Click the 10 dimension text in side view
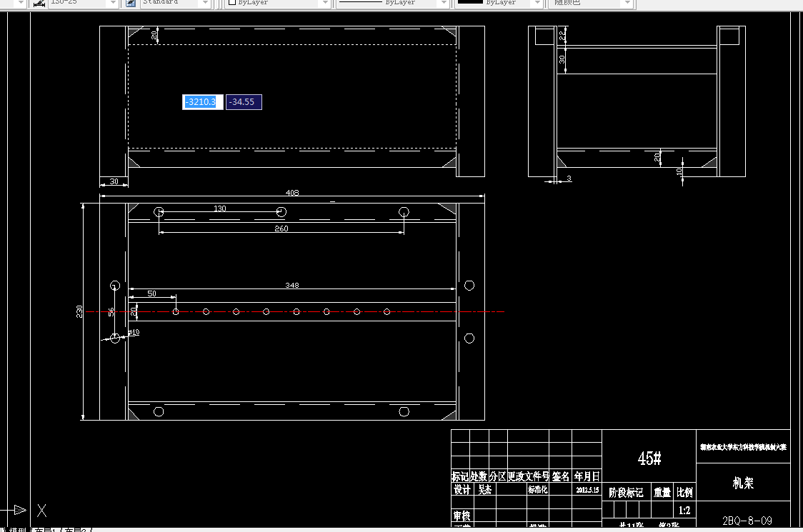The height and width of the screenshot is (532, 803). tap(679, 172)
